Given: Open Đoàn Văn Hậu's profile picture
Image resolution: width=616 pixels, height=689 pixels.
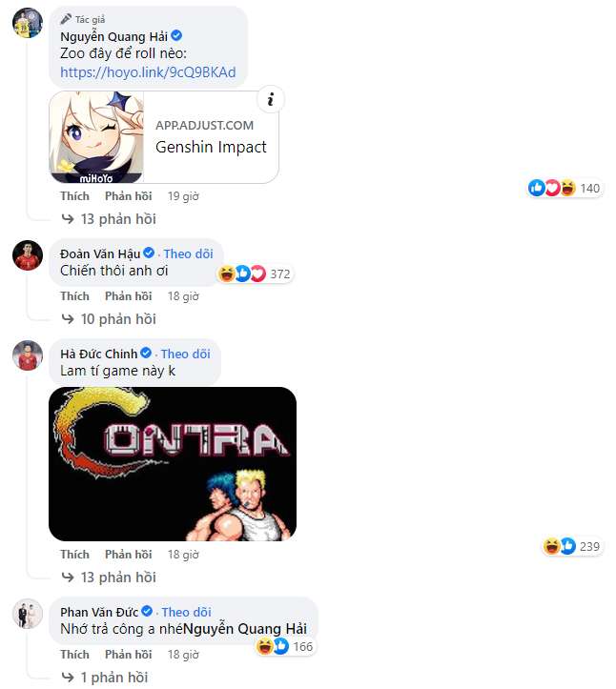Looking at the screenshot, I should [28, 254].
